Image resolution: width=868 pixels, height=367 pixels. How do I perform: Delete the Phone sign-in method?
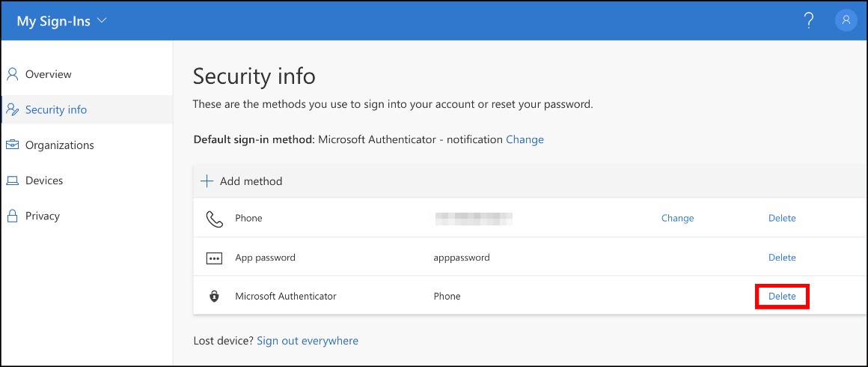pos(782,218)
